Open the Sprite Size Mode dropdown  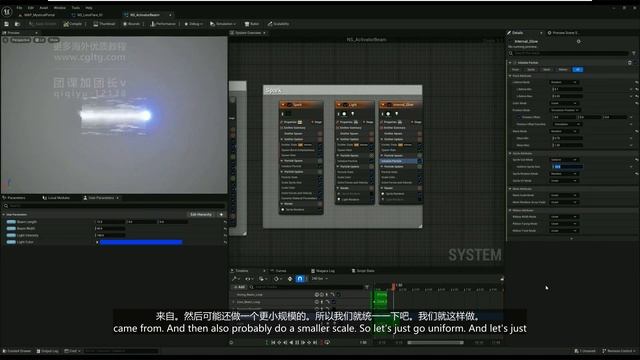point(564,160)
